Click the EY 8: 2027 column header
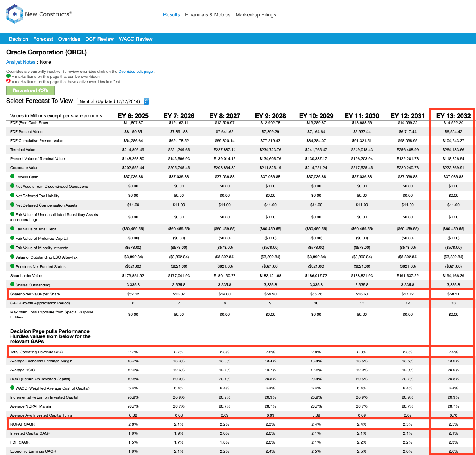This screenshot has width=476, height=455. tap(225, 116)
